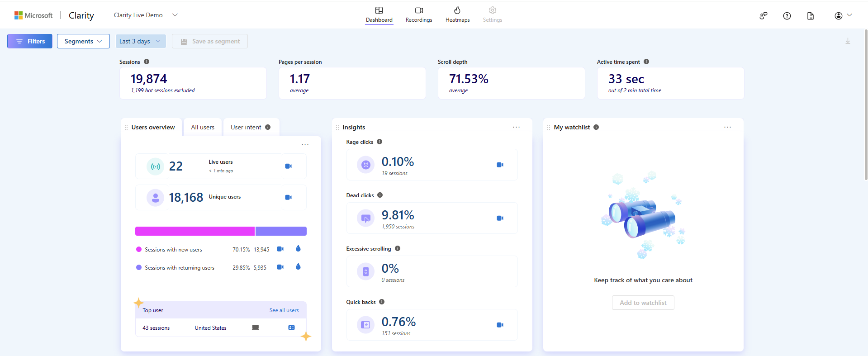Screen dimensions: 868x356
Task: Open the Insights card more options menu
Action: click(516, 127)
